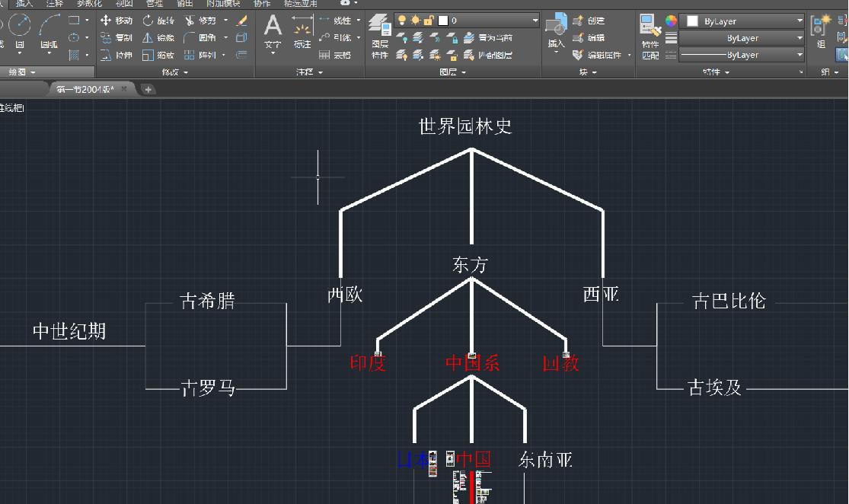The width and height of the screenshot is (849, 504).
Task: Open the 视图 (View) ribbon tab
Action: [123, 4]
